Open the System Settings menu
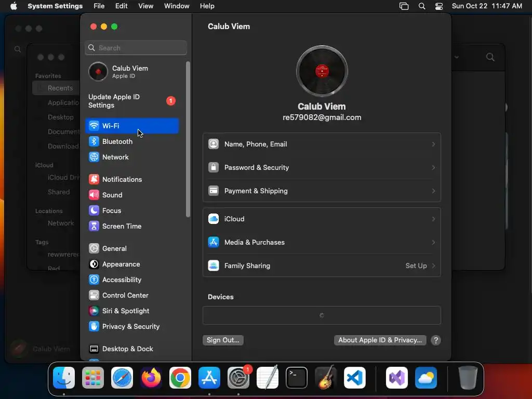The height and width of the screenshot is (399, 532). (55, 6)
